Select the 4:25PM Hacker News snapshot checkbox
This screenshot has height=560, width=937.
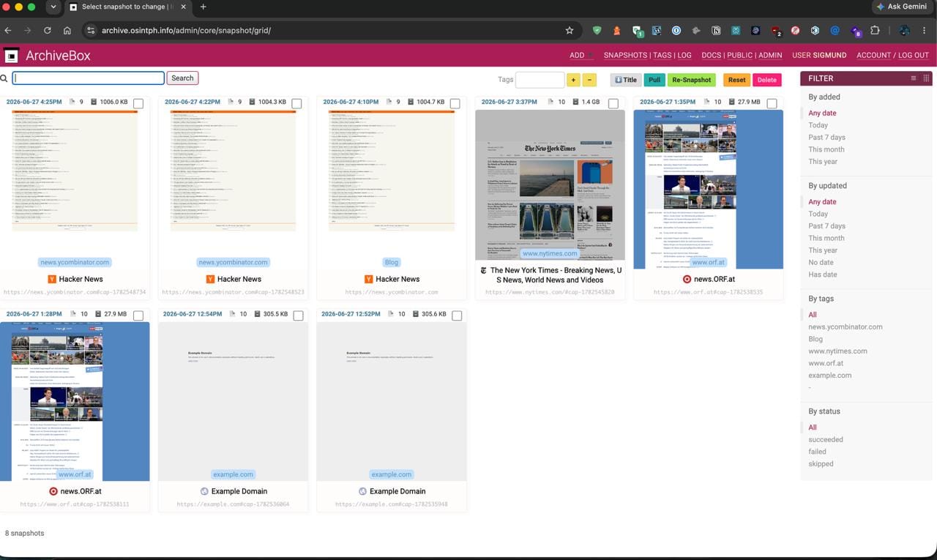pyautogui.click(x=138, y=103)
